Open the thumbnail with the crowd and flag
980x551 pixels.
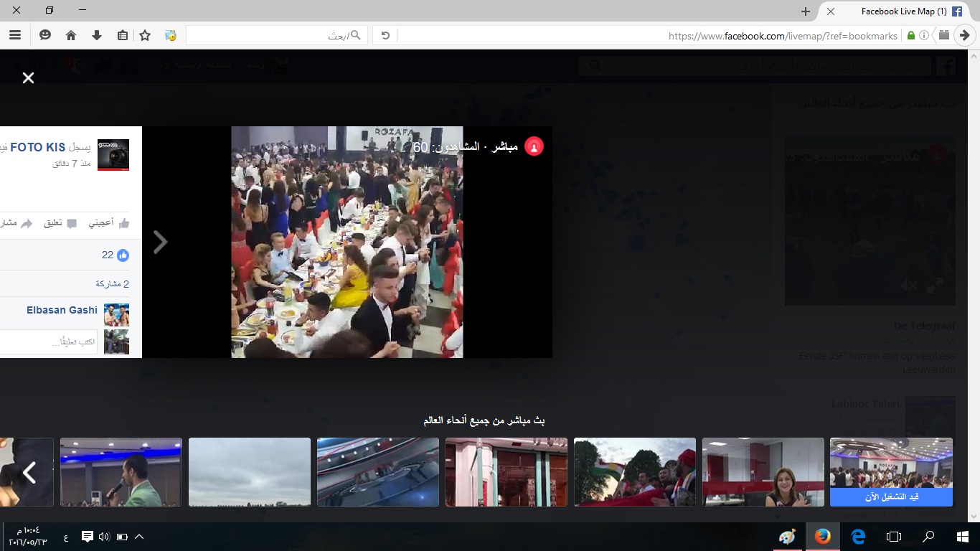635,472
